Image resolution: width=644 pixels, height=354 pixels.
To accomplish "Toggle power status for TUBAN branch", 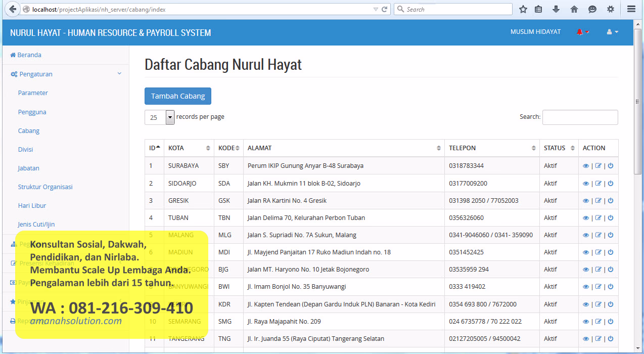I will tap(611, 218).
